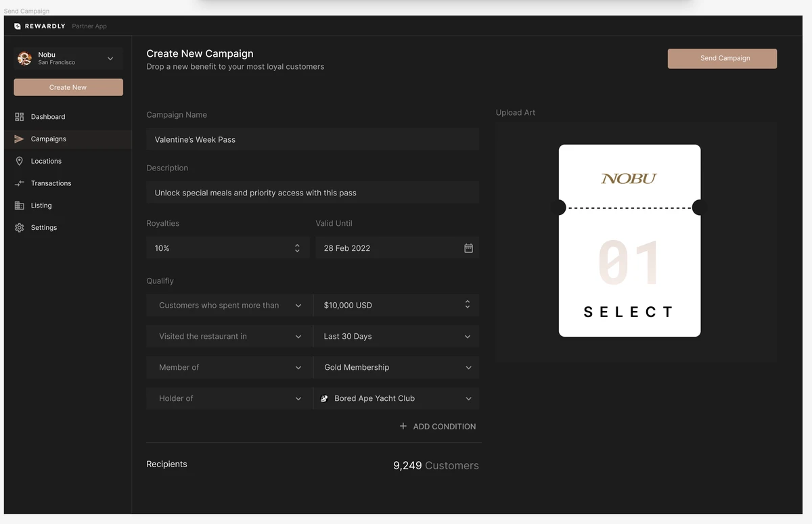Go to the Listing menu item
The width and height of the screenshot is (812, 524).
41,206
